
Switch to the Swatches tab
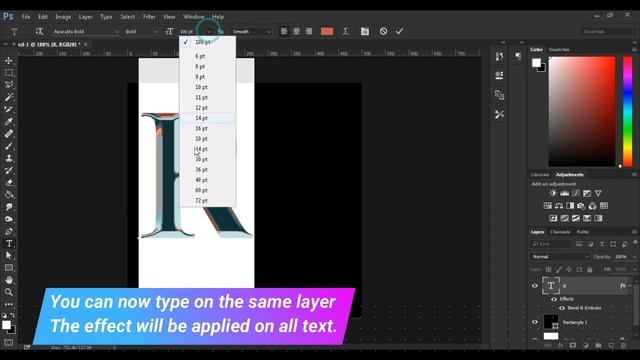point(559,49)
